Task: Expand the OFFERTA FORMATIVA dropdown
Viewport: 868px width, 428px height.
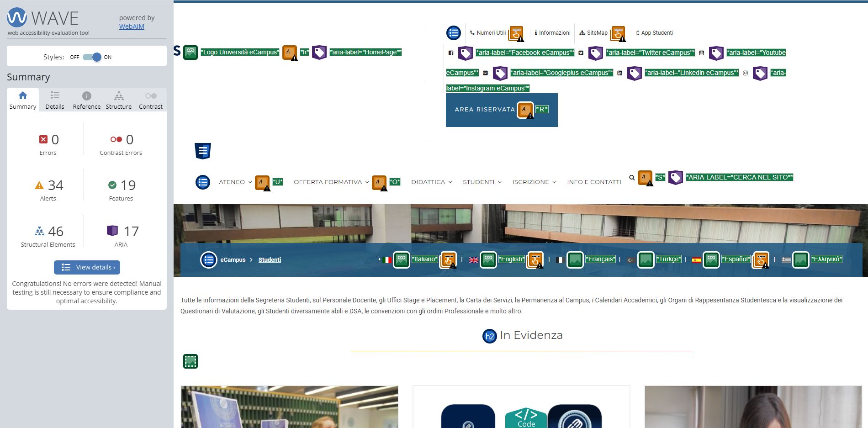Action: [x=331, y=182]
